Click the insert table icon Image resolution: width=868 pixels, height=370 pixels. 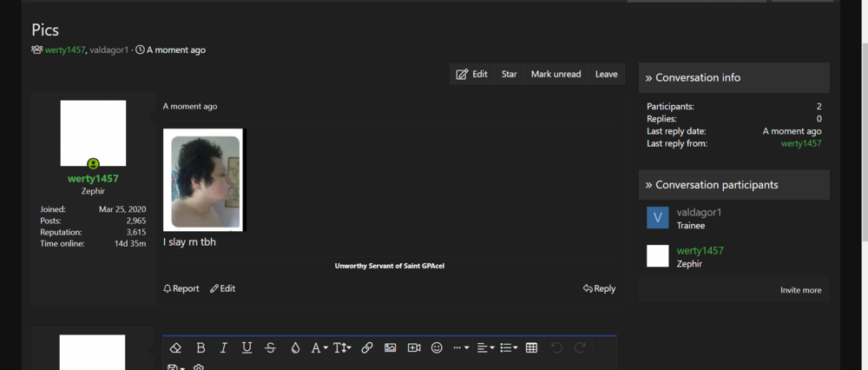click(531, 347)
